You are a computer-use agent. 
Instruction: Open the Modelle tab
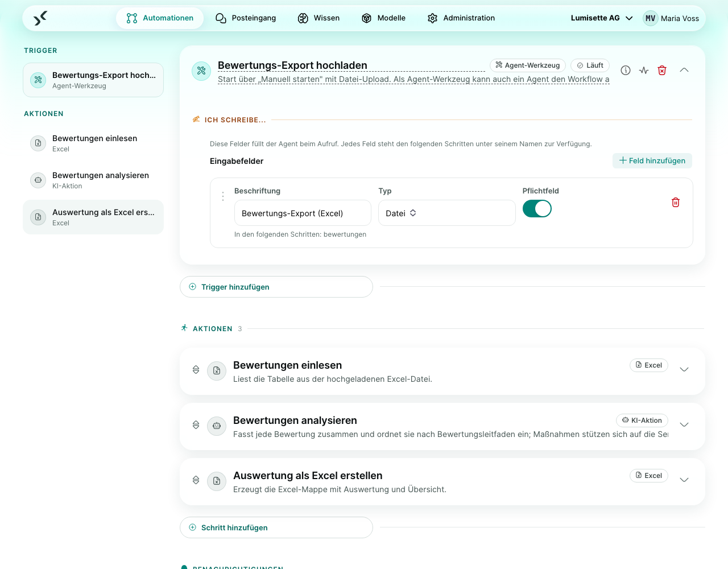pos(383,18)
